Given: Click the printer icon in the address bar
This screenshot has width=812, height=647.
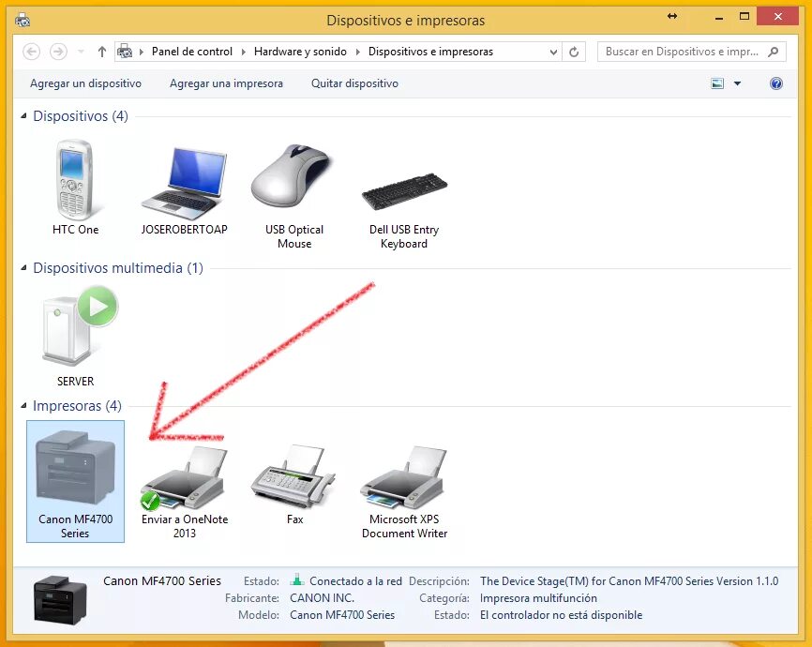Looking at the screenshot, I should pos(125,52).
